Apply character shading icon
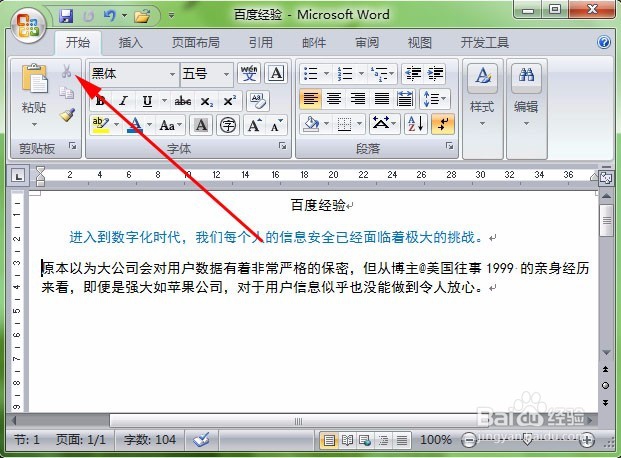This screenshot has width=621, height=458. 201,126
